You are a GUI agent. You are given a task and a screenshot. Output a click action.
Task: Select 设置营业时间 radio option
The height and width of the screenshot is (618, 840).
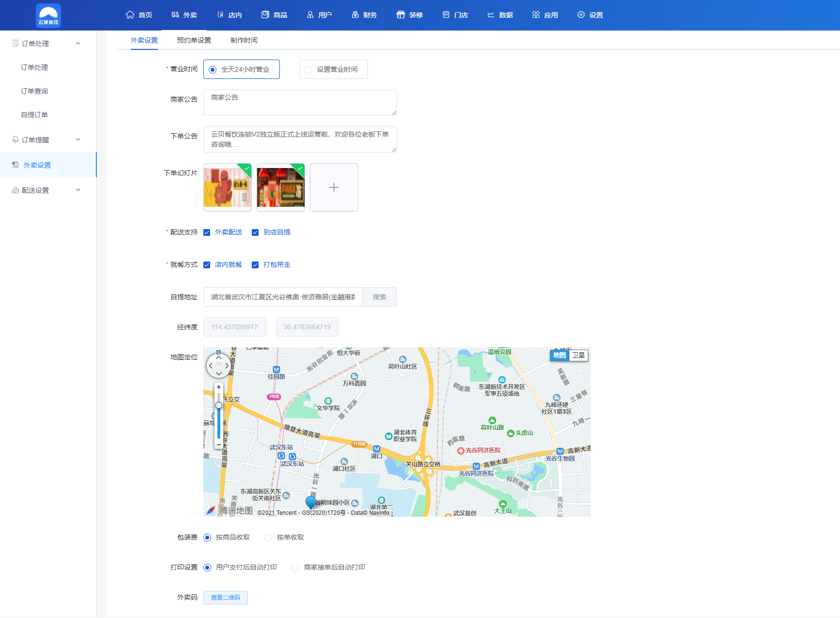pos(334,69)
